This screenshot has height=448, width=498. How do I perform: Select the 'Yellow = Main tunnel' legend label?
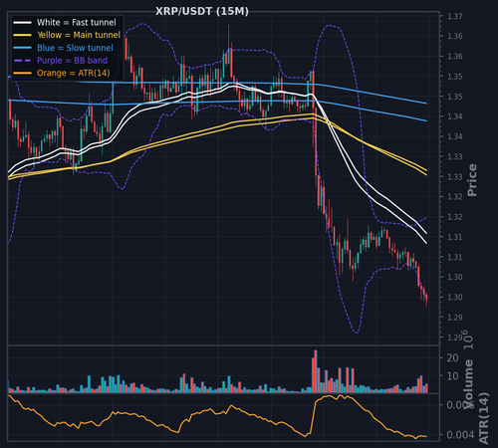click(x=79, y=35)
